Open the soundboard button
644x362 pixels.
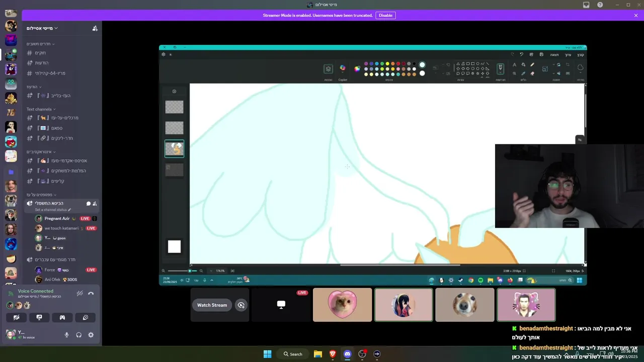[86, 317]
